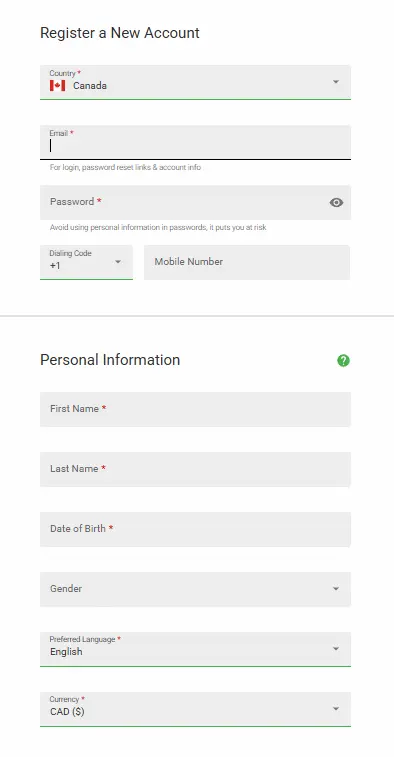Click the CAD ($) currency value
The width and height of the screenshot is (394, 757).
67,712
